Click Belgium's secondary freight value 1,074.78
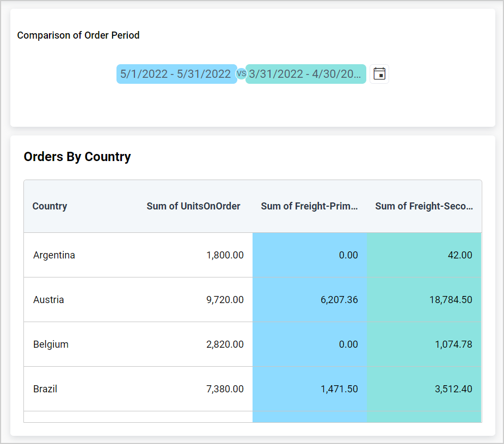Screen dimensions: 504x444 [453, 344]
